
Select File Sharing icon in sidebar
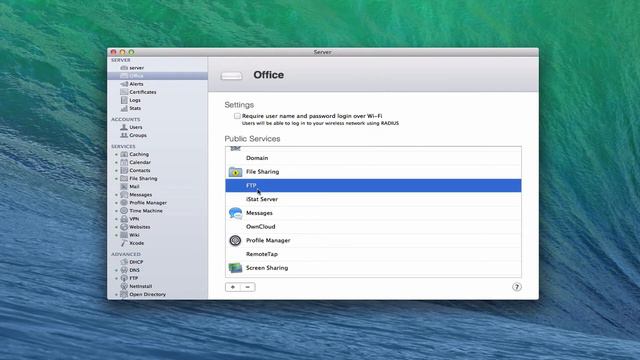click(124, 178)
